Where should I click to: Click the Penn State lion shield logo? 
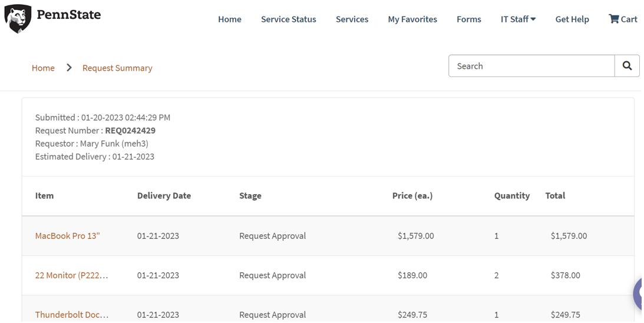pos(18,18)
